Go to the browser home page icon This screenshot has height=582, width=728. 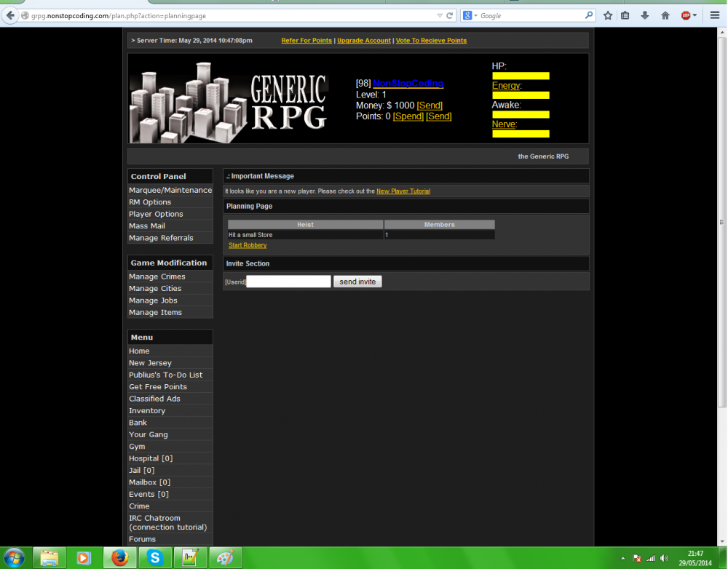click(665, 15)
